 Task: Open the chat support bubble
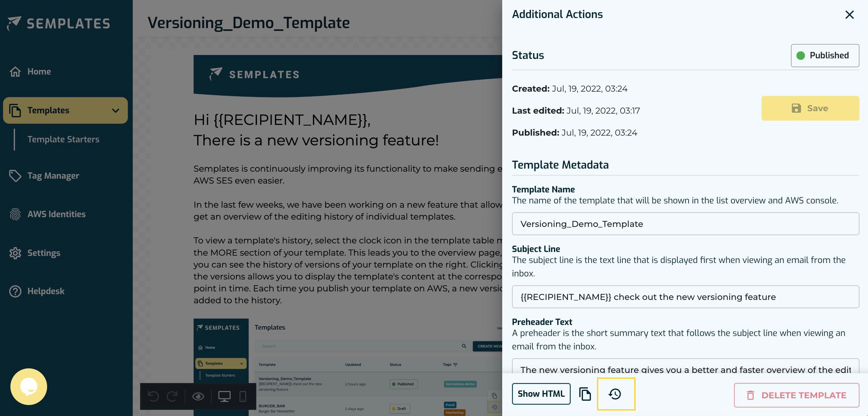pos(28,387)
